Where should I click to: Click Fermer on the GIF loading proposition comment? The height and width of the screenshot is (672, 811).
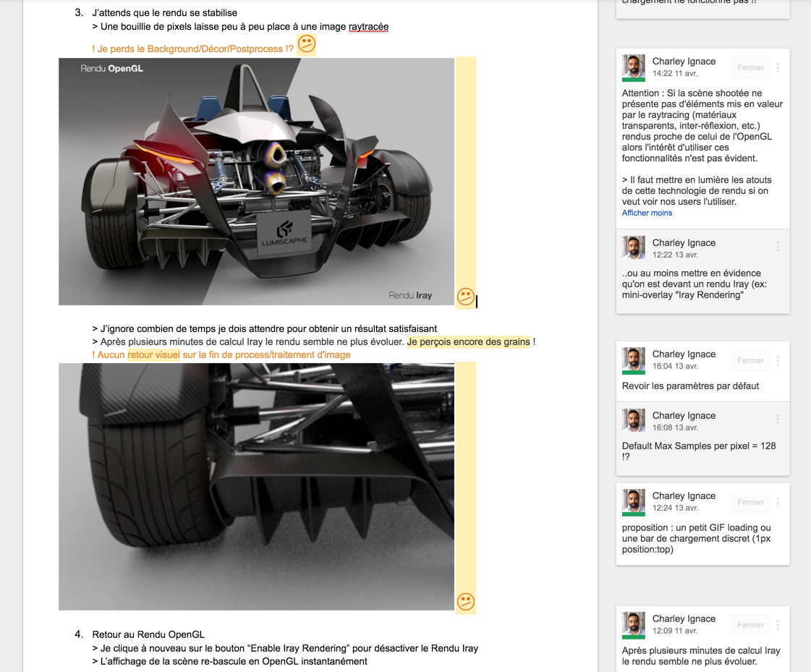[x=750, y=502]
